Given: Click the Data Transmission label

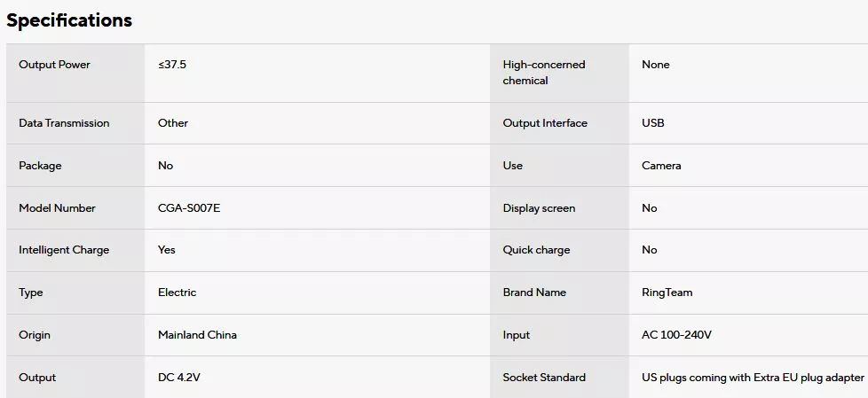Looking at the screenshot, I should pos(64,123).
